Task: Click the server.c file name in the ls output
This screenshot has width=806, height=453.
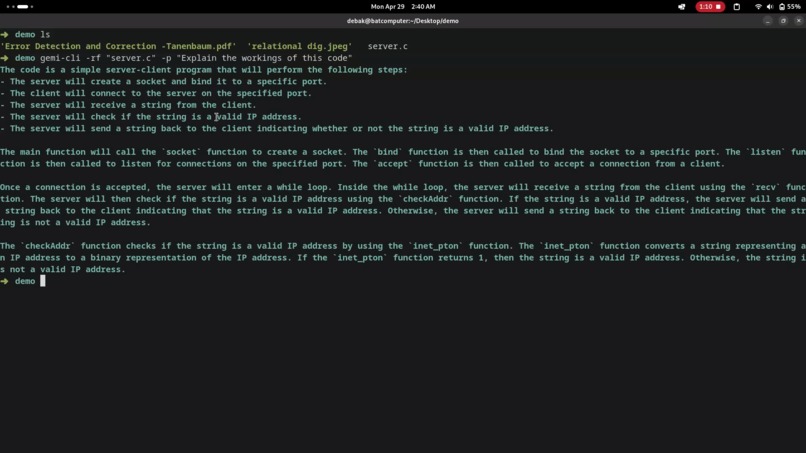Action: click(x=388, y=46)
